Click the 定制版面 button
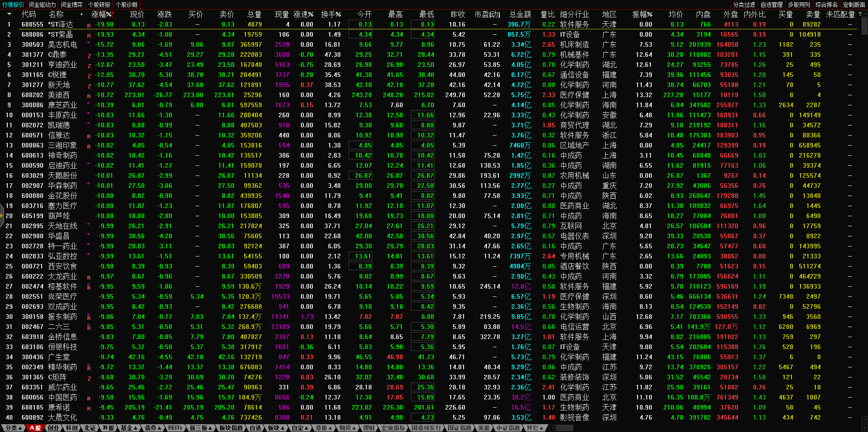The image size is (868, 432). [x=854, y=5]
